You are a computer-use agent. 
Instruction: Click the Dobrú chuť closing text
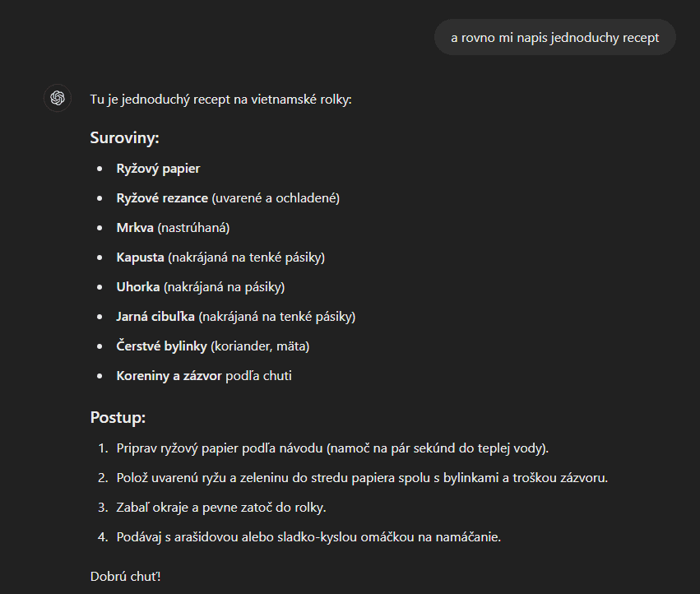tap(126, 576)
